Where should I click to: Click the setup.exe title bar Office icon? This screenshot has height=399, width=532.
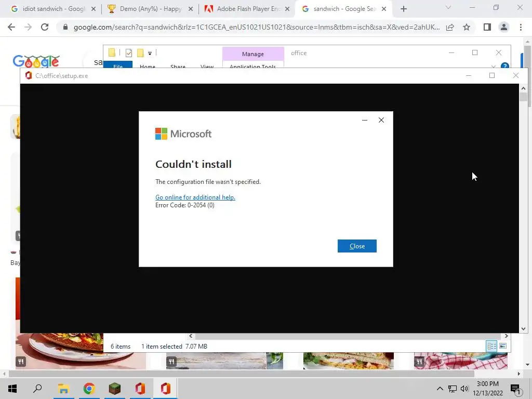click(x=29, y=76)
